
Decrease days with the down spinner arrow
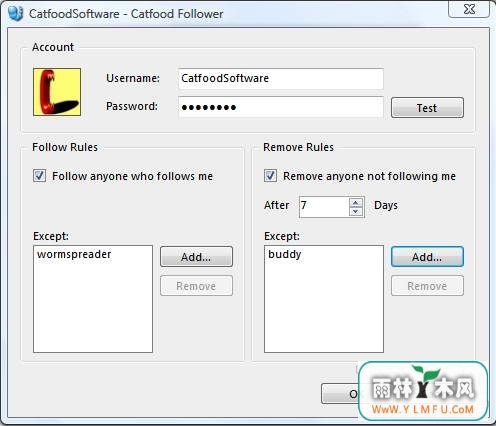pyautogui.click(x=356, y=211)
